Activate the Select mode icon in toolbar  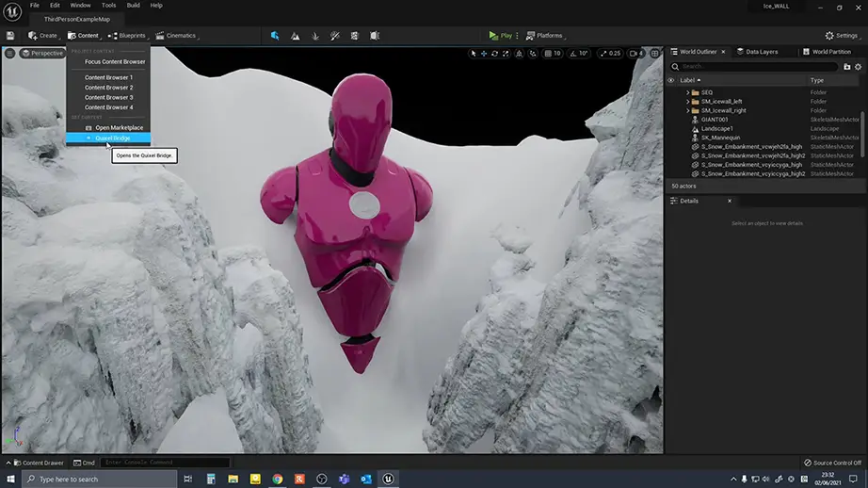[x=275, y=36]
